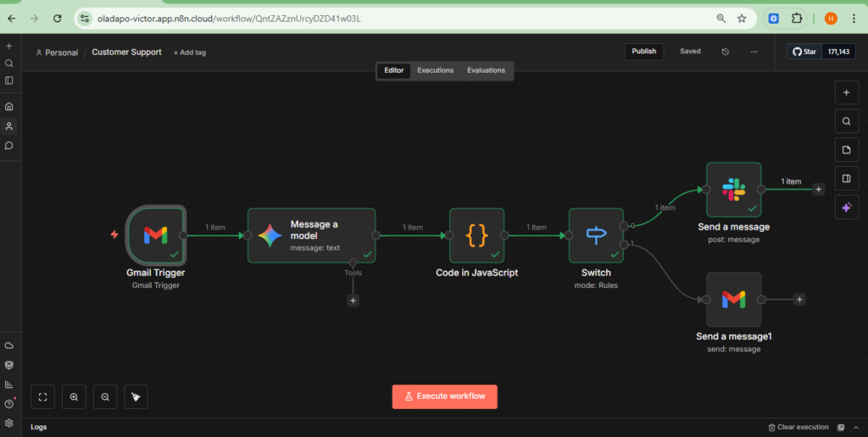This screenshot has width=868, height=437.
Task: Bookmark this page with star icon
Action: point(742,19)
